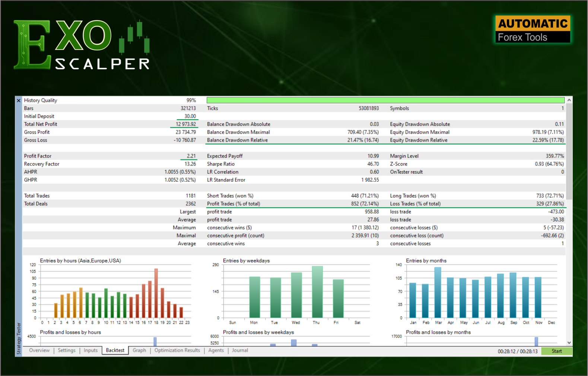Select Equity Drawdown Relative value 22.59% (17.78)
Image resolution: width=588 pixels, height=376 pixels.
548,140
